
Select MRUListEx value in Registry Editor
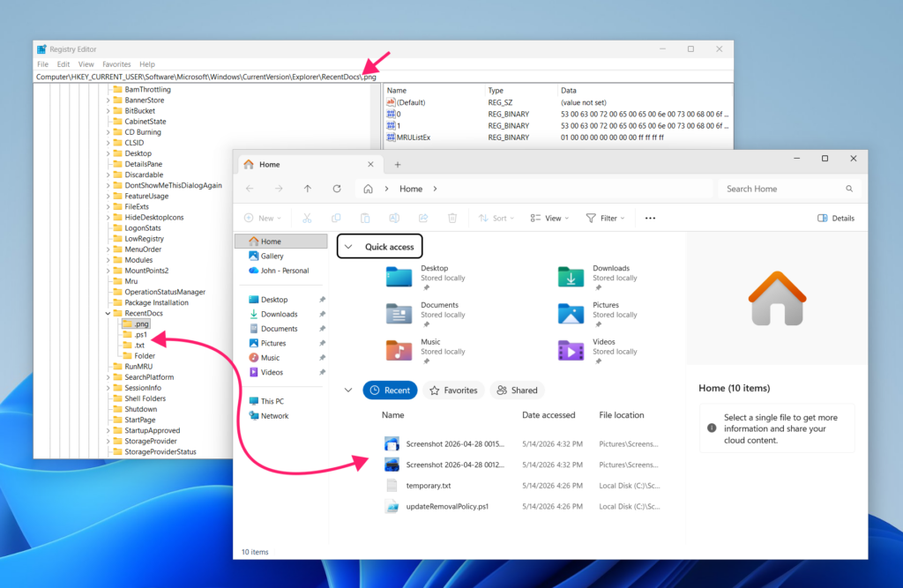pyautogui.click(x=413, y=138)
